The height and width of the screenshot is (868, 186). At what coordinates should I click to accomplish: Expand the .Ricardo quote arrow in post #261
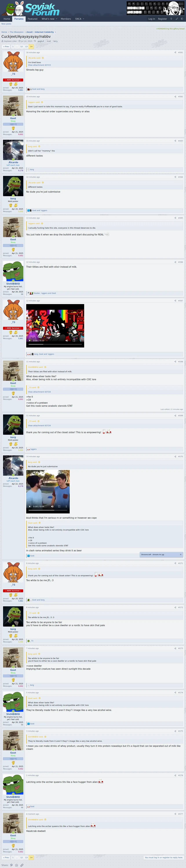[43, 58]
